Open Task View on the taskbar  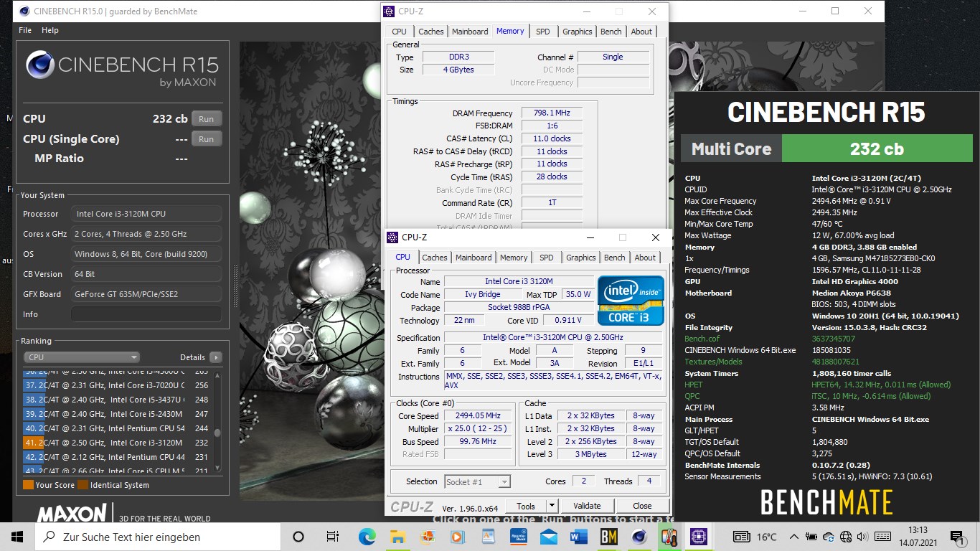coord(332,537)
